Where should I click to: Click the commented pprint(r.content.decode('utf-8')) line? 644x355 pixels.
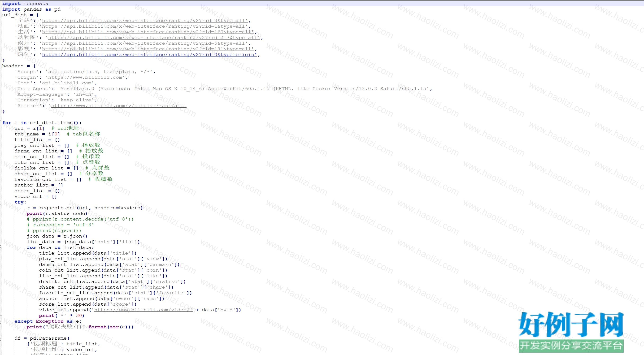[x=80, y=219]
